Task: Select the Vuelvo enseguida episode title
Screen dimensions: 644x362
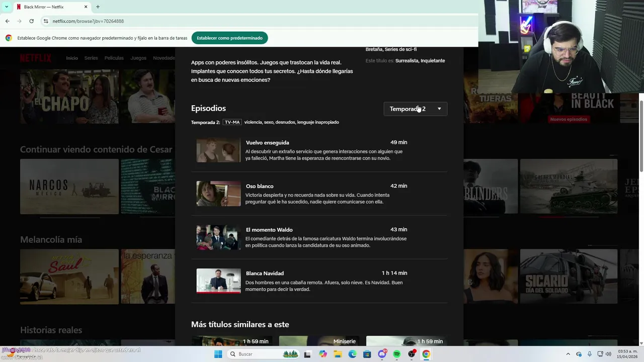Action: 267,142
